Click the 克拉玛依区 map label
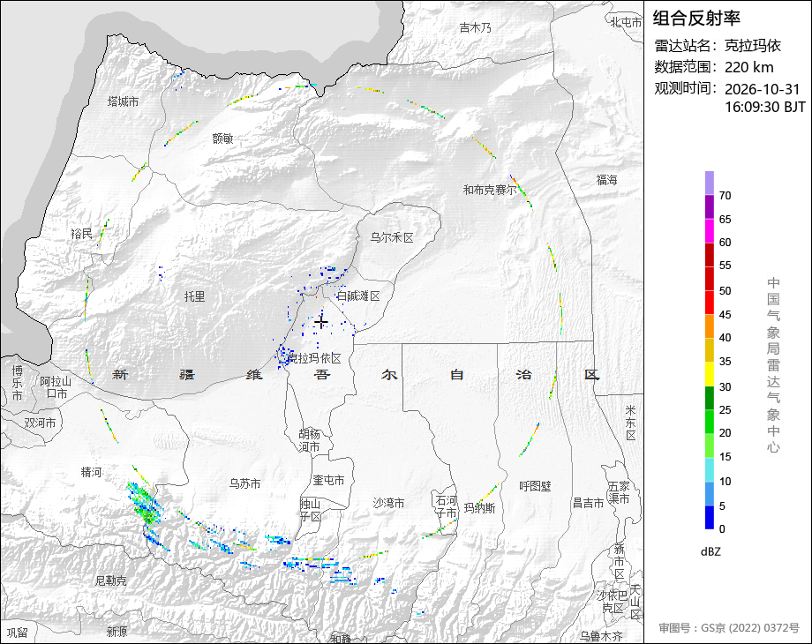Screen dimensions: 812x644 (x=314, y=358)
